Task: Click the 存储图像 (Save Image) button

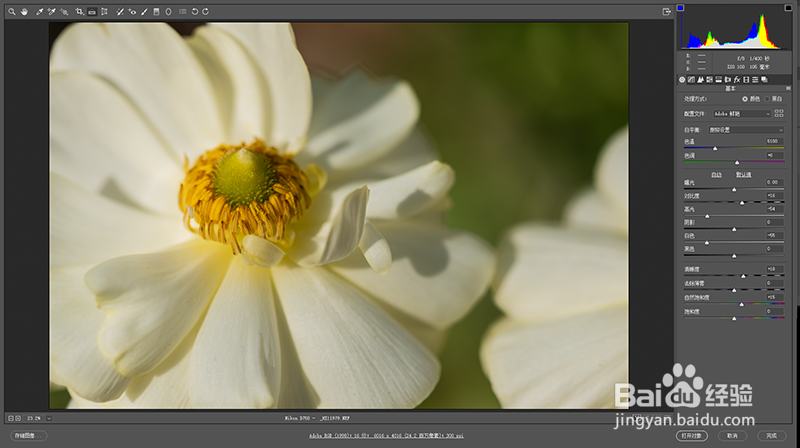Action: click(28, 436)
